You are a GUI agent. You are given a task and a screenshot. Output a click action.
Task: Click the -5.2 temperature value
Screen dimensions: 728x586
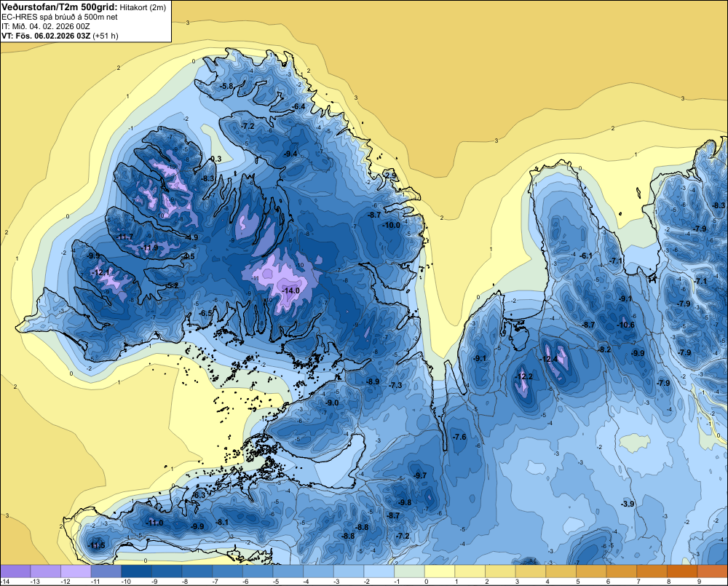(171, 285)
